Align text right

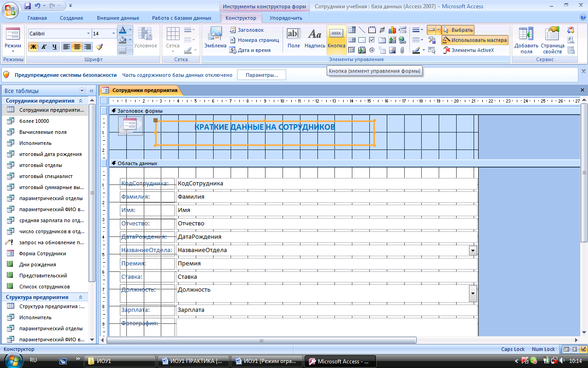tap(87, 46)
